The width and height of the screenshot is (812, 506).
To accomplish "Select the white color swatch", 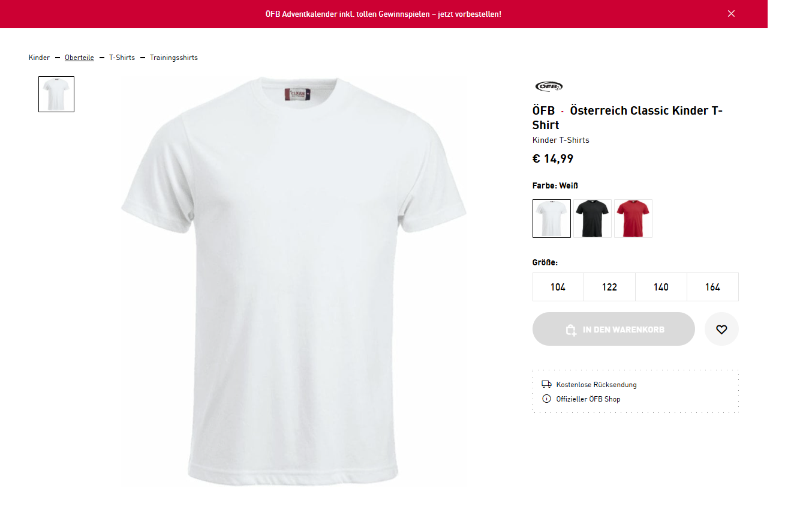I will pos(552,218).
